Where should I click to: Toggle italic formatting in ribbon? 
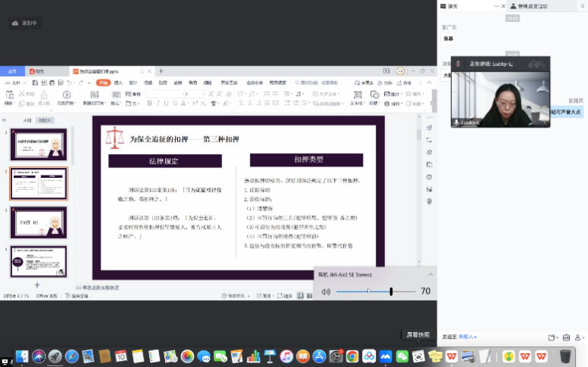coord(158,103)
